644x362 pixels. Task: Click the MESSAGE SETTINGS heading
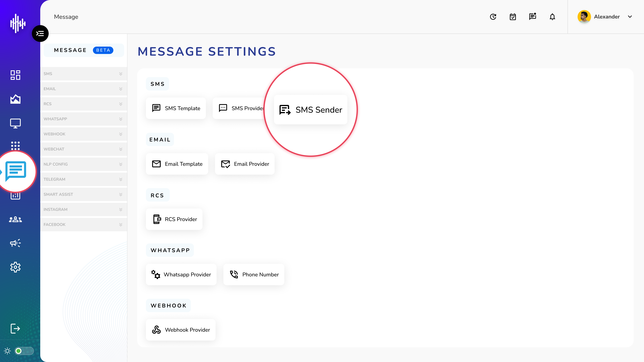pos(207,52)
